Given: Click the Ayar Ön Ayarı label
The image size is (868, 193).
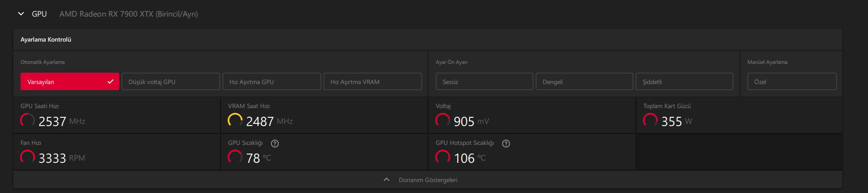Looking at the screenshot, I should coord(451,62).
